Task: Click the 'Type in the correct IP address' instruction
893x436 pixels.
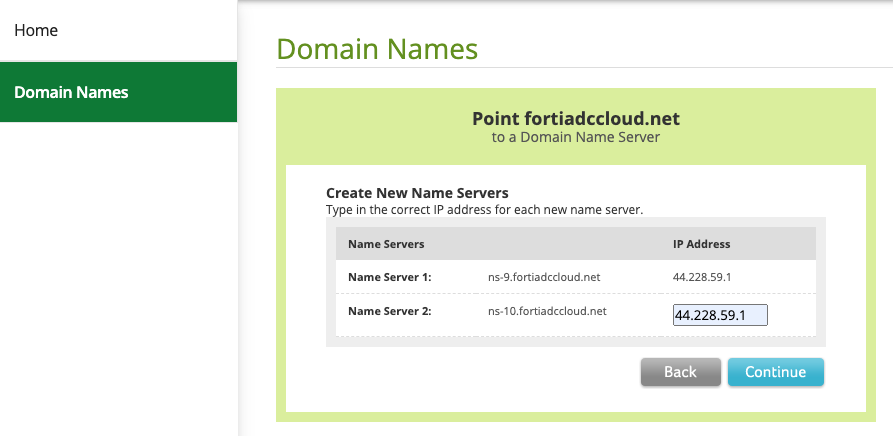Action: [484, 210]
